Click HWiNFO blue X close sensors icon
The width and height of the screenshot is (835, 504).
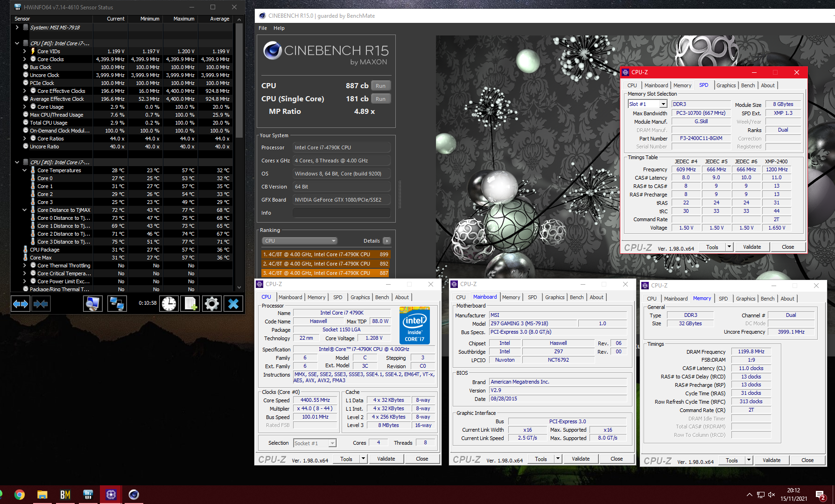tap(233, 304)
